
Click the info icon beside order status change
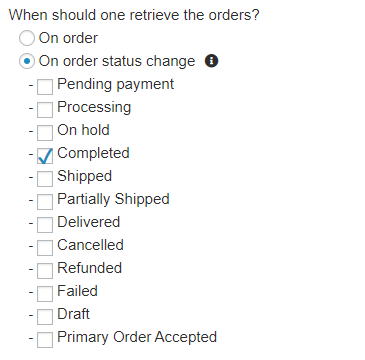211,61
